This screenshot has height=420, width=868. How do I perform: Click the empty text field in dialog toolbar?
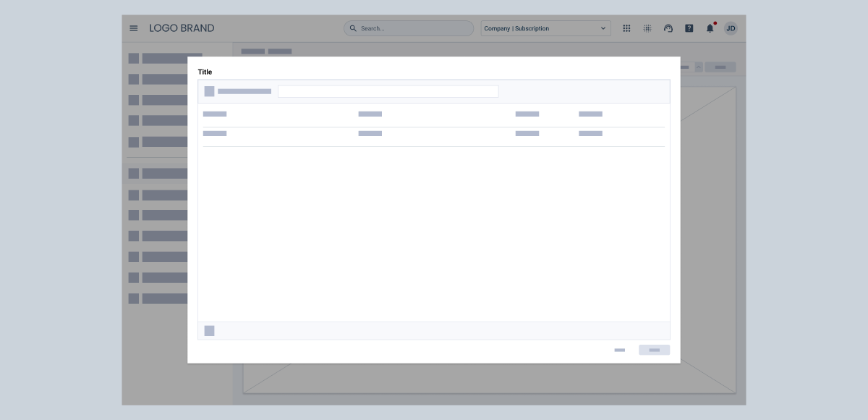(388, 91)
